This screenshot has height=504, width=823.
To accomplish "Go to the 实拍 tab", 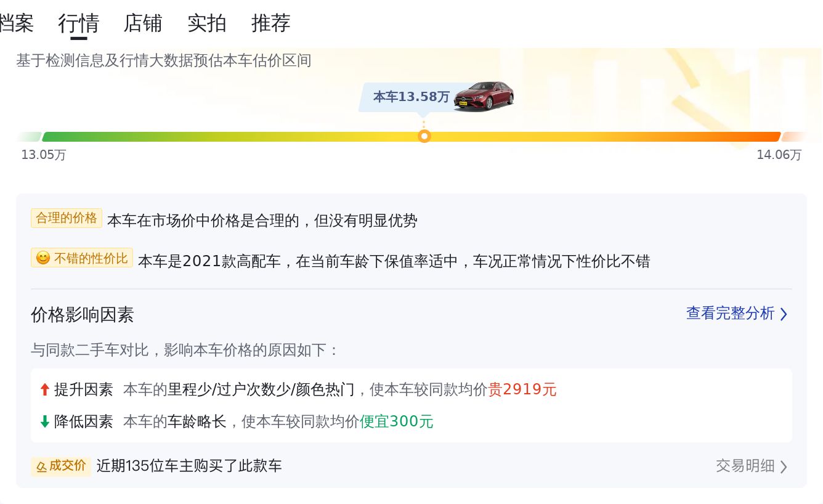I will [207, 23].
